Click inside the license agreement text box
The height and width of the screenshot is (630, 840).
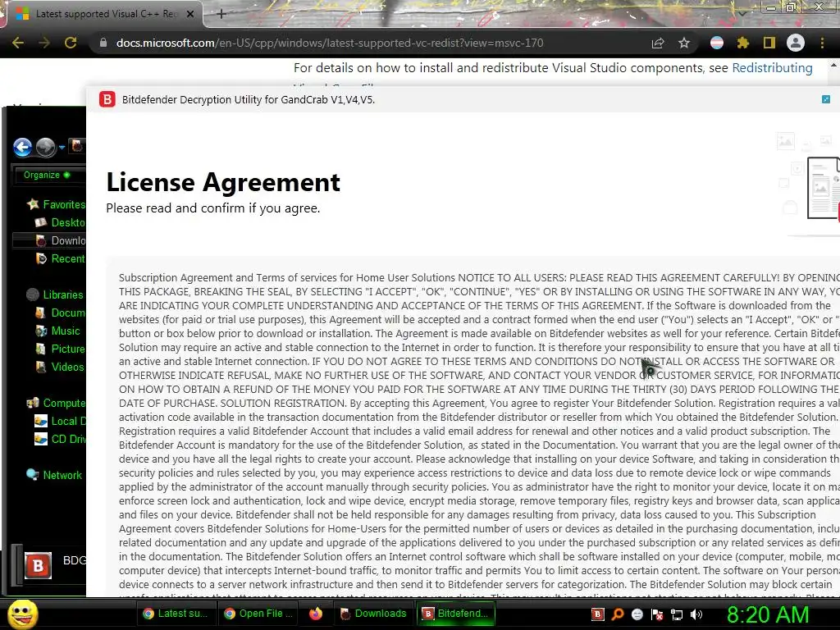pos(474,428)
